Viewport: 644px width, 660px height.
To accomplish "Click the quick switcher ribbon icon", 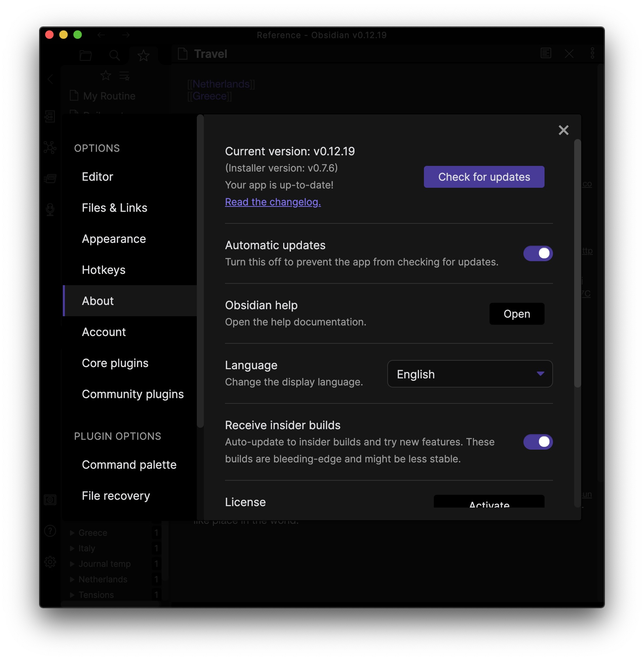I will pyautogui.click(x=50, y=116).
